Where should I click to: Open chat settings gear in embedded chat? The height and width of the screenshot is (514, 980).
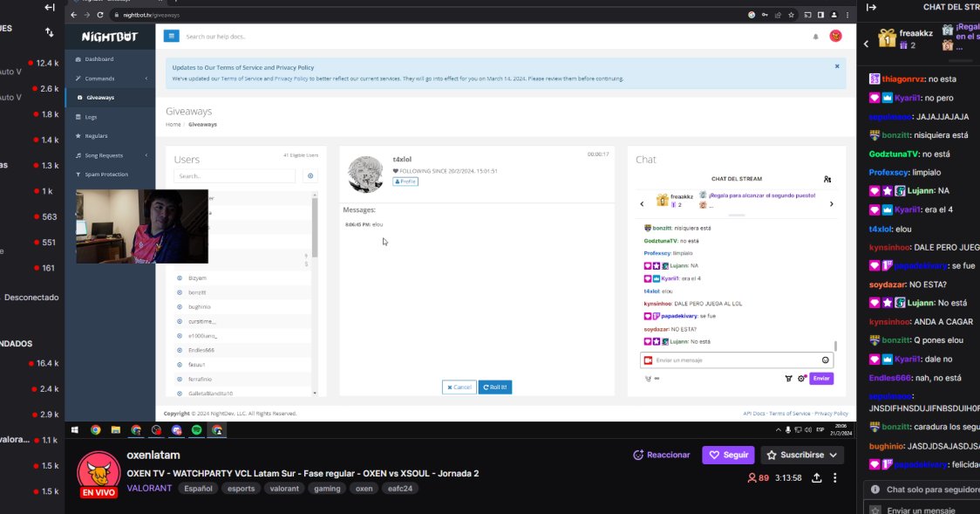tap(802, 379)
